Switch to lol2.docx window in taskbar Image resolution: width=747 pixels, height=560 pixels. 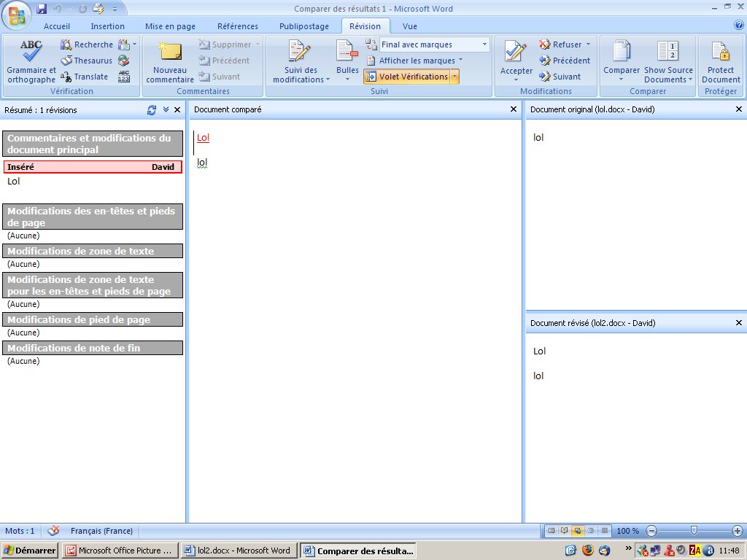click(239, 551)
